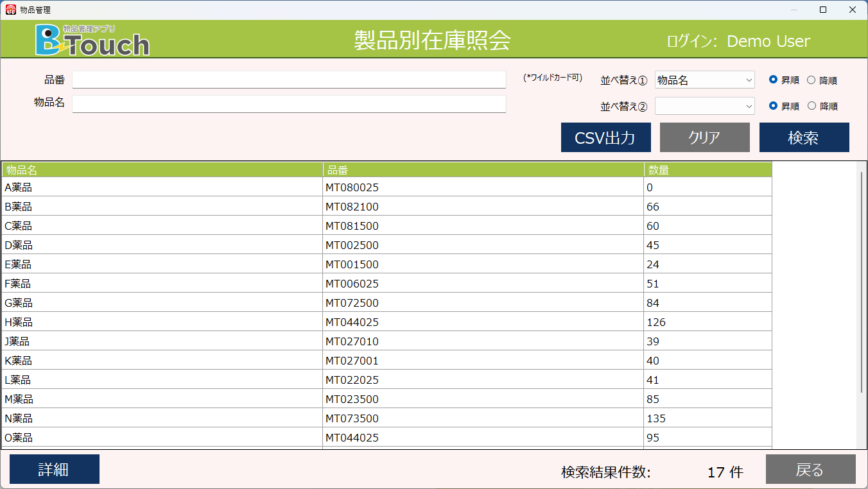868x489 pixels.
Task: Select the F薬品 row
Action: pyautogui.click(x=386, y=284)
